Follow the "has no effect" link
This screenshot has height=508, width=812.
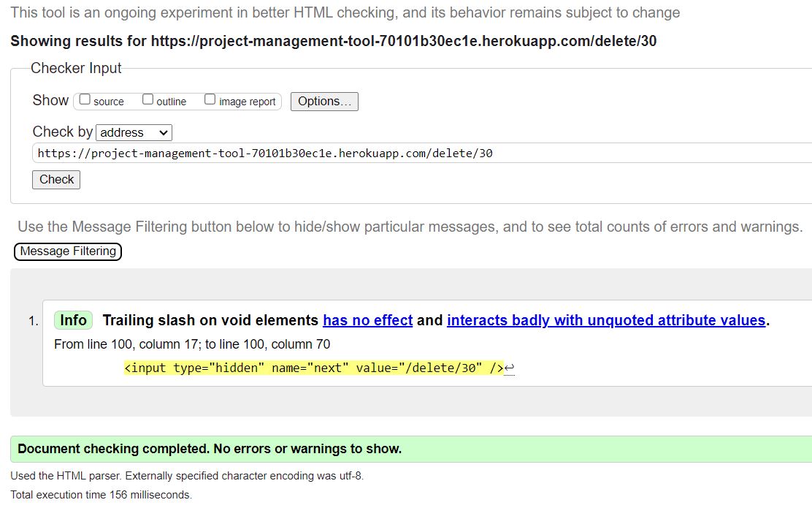(x=367, y=320)
